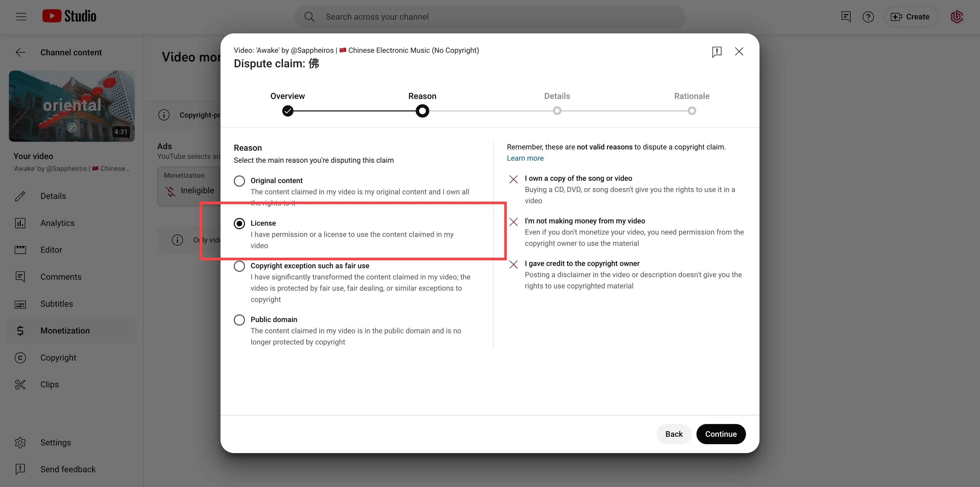Click the Continue button
Viewport: 980px width, 487px height.
(x=721, y=434)
